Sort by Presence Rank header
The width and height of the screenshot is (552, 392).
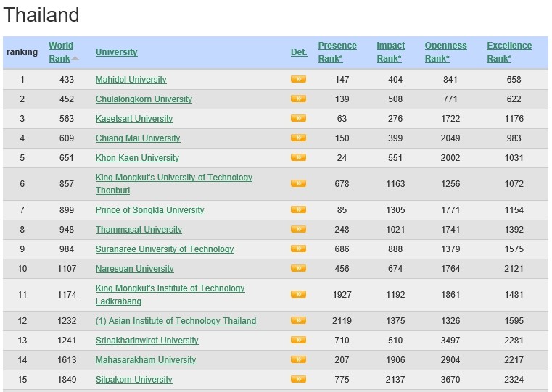pyautogui.click(x=337, y=52)
